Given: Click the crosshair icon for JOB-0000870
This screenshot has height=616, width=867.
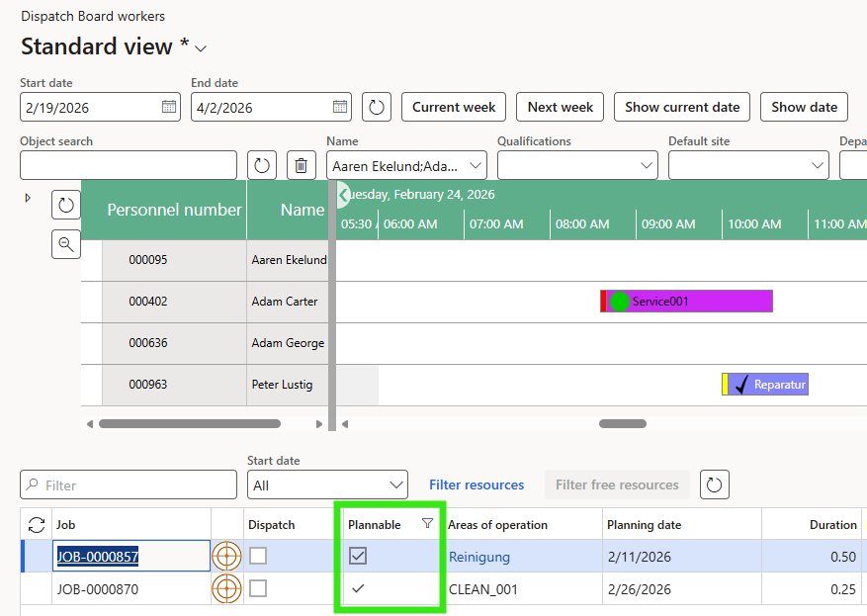Looking at the screenshot, I should (x=226, y=588).
